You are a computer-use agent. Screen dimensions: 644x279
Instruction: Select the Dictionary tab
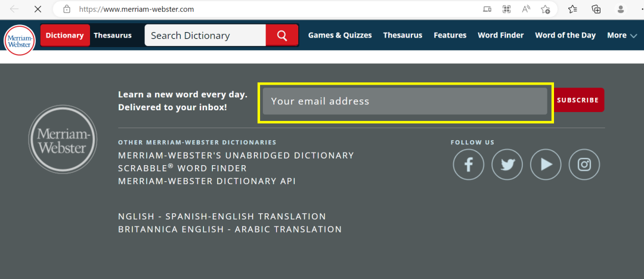tap(64, 35)
